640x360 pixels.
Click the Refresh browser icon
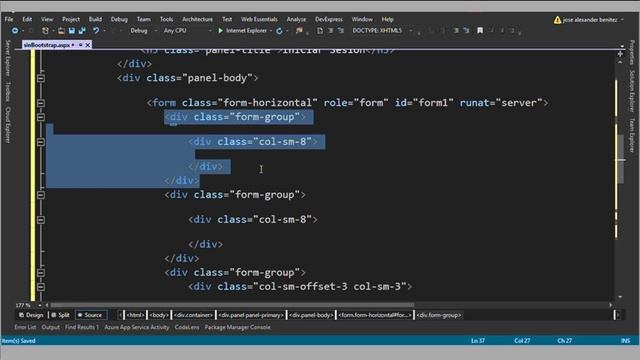[x=279, y=31]
